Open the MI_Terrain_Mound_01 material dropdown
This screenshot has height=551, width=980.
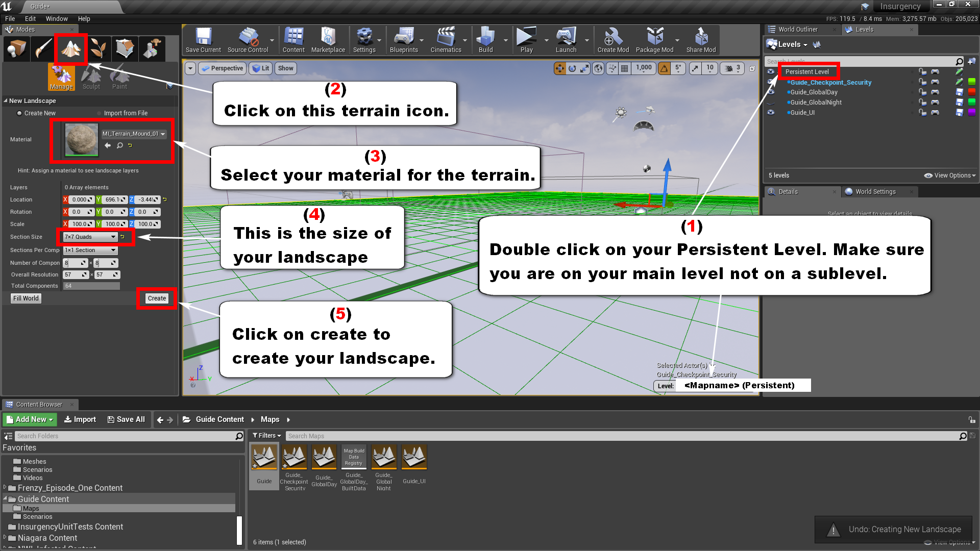(x=134, y=134)
